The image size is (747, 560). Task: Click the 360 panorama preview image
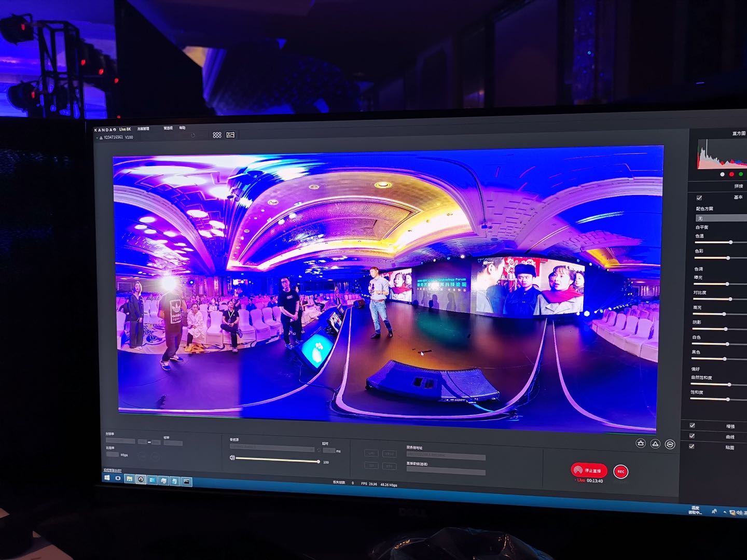(388, 289)
